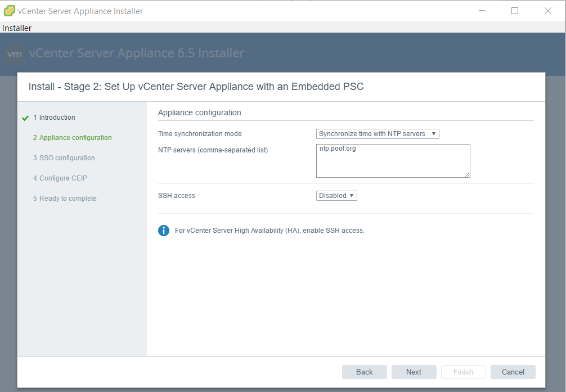Open the Installer menu
Screen dimensions: 566x392
point(17,28)
